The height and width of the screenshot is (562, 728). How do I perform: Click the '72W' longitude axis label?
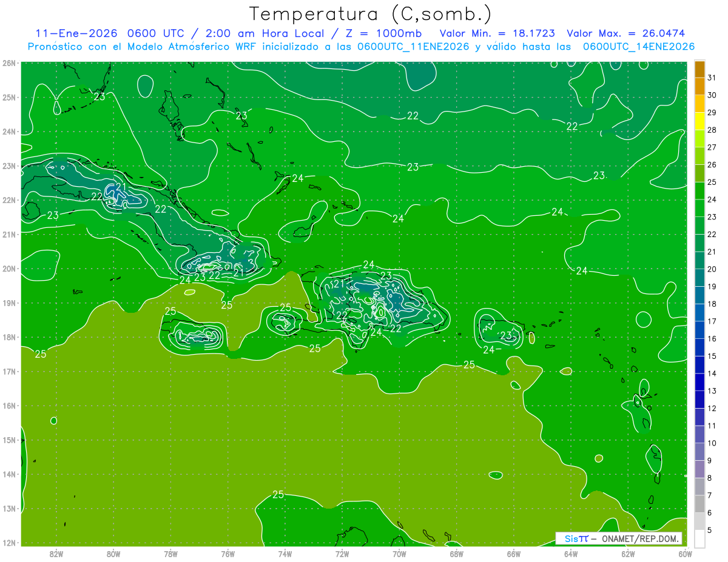[x=342, y=554]
